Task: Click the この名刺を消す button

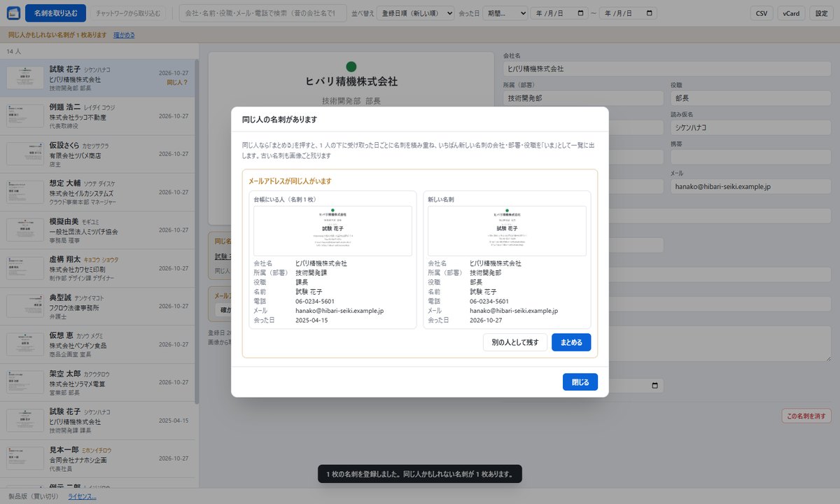Action: click(x=806, y=416)
